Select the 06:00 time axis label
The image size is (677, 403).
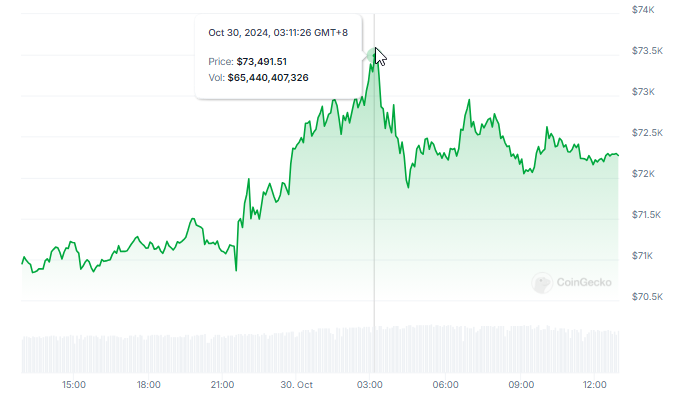click(x=446, y=385)
